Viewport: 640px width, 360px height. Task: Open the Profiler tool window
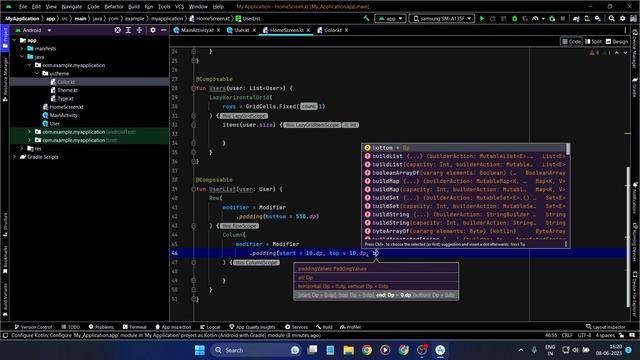pyautogui.click(x=350, y=327)
